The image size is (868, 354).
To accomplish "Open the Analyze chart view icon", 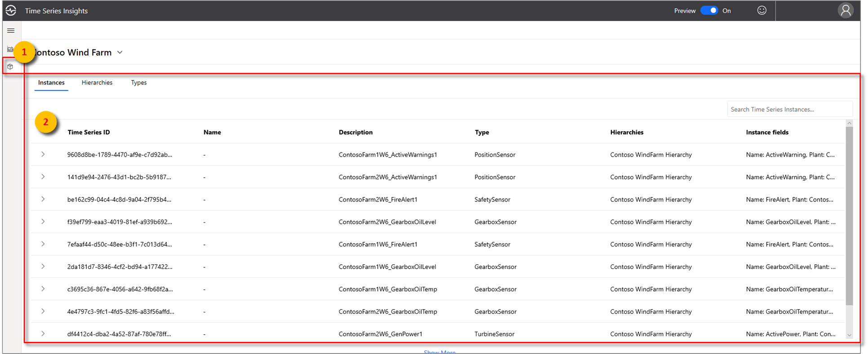I will (10, 49).
